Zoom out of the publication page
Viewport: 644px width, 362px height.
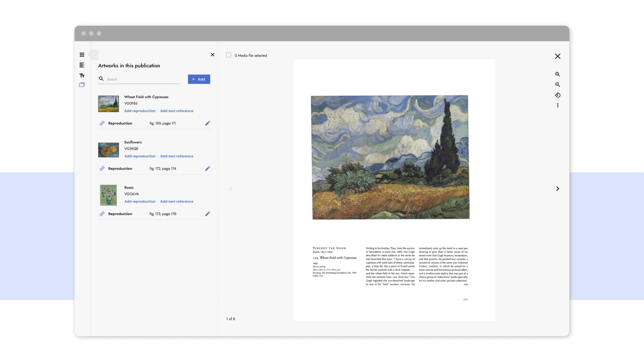pyautogui.click(x=557, y=85)
